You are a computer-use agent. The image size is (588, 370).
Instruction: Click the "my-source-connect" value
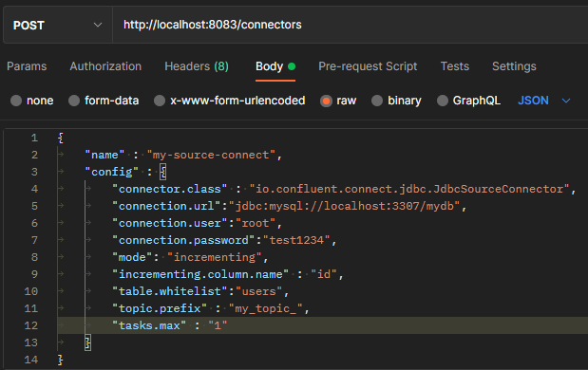tap(211, 155)
